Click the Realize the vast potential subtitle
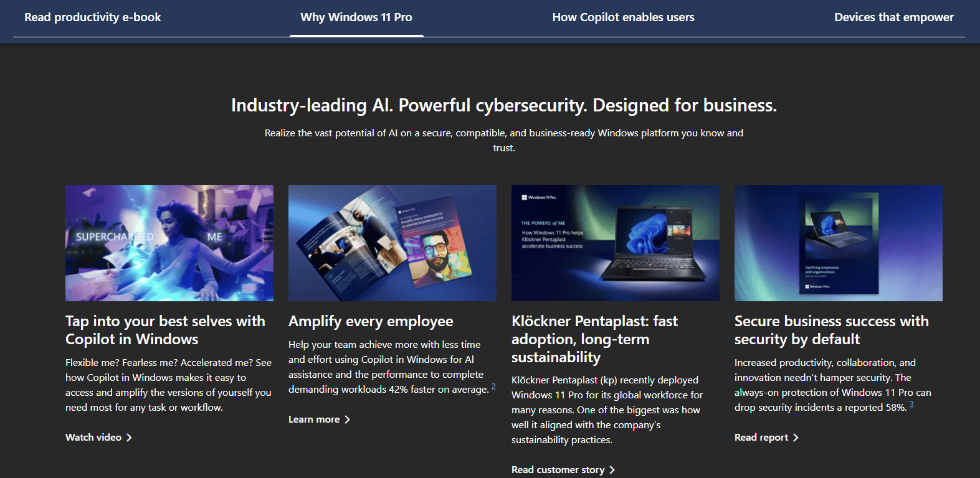 504,141
